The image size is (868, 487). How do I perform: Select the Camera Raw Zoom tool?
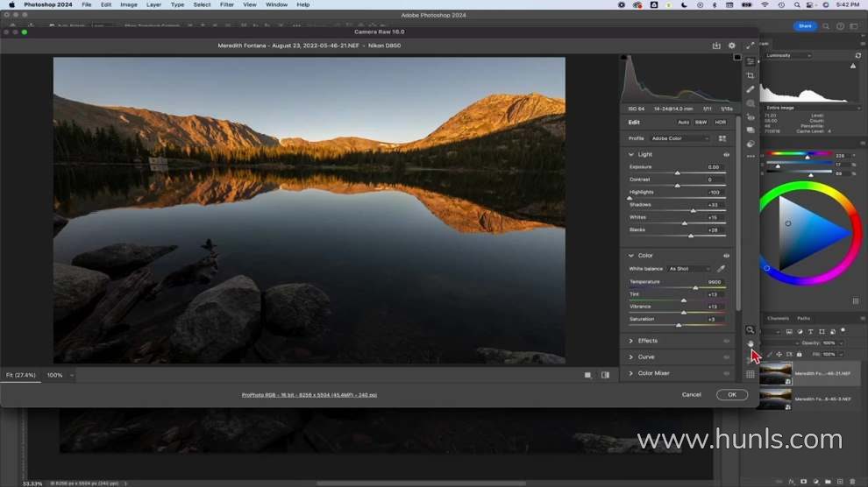(751, 330)
